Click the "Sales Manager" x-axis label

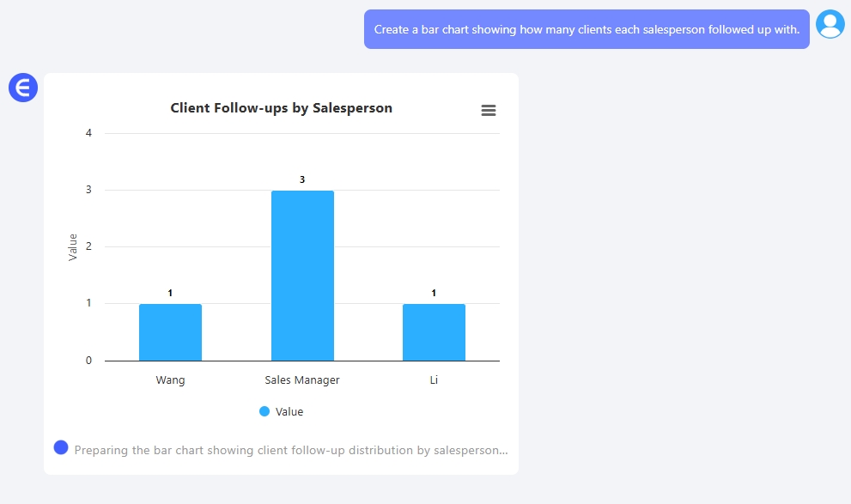[302, 380]
